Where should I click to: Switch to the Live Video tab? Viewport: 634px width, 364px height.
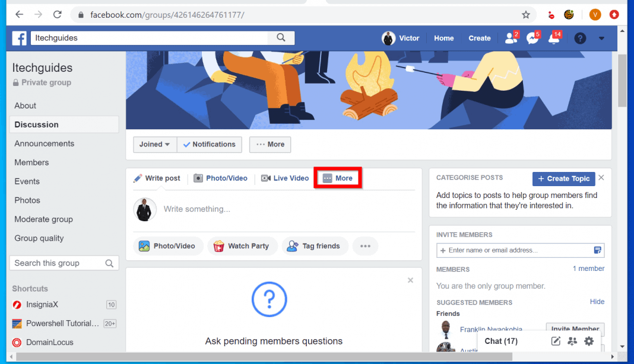285,178
